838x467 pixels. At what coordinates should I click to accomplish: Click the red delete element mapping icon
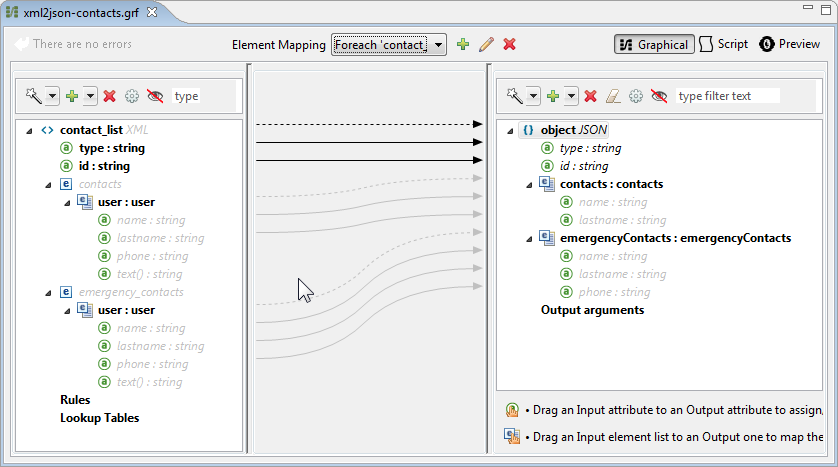click(509, 44)
